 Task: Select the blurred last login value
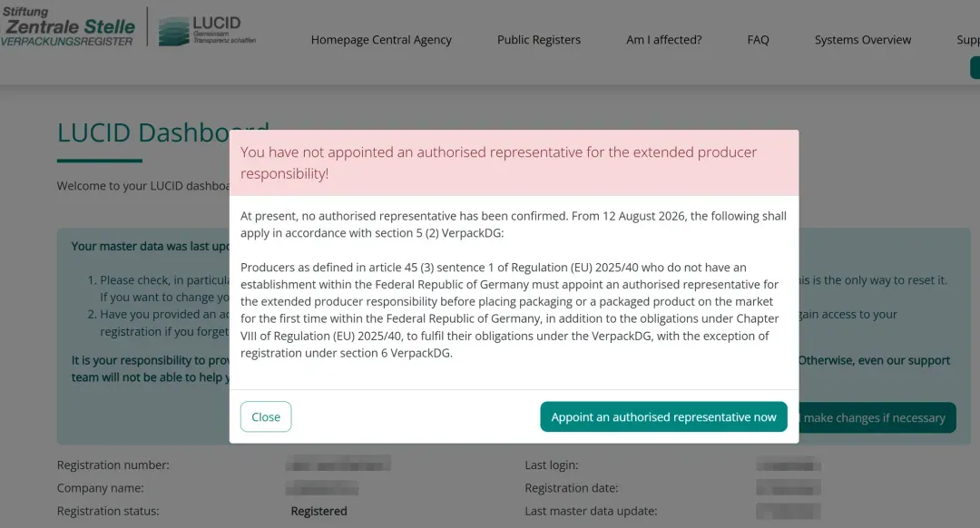tap(789, 464)
